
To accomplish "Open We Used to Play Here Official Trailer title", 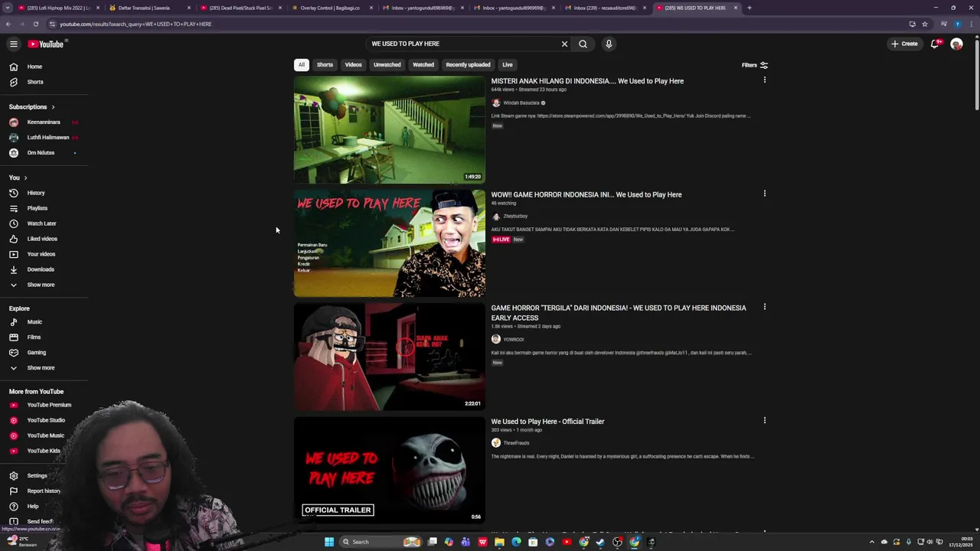I will (x=547, y=422).
